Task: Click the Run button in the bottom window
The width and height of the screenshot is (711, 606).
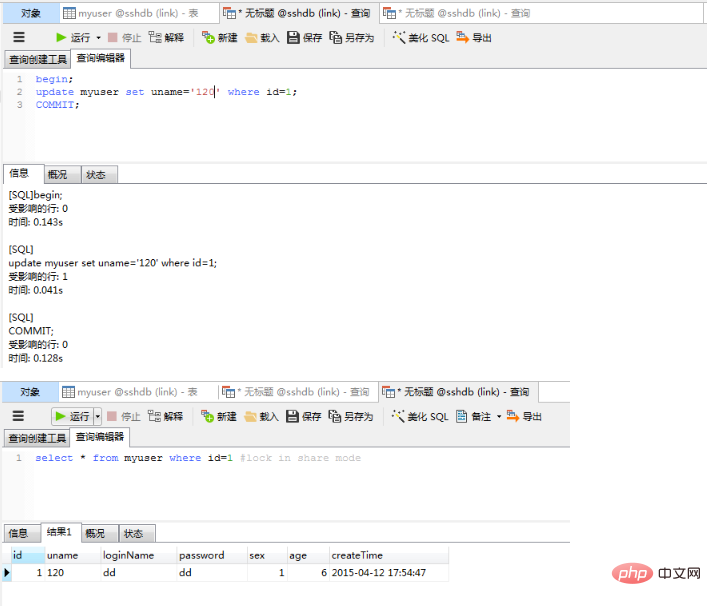Action: (x=73, y=416)
